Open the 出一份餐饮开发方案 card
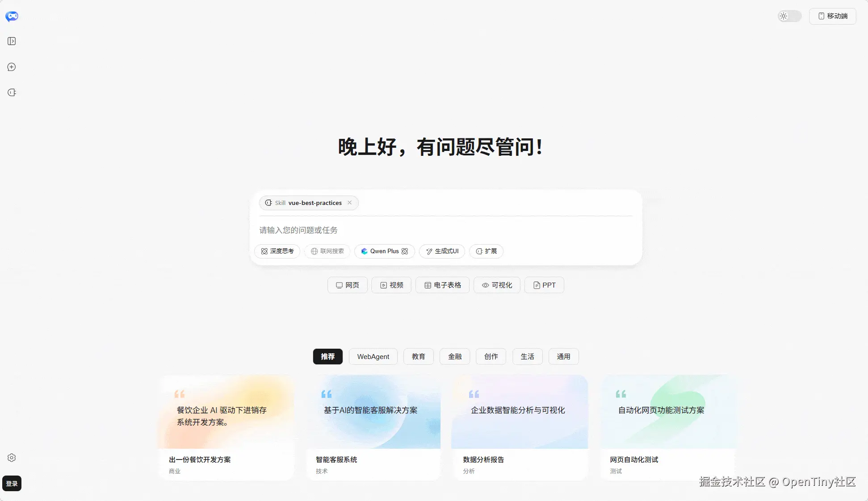This screenshot has width=868, height=501. pos(226,428)
